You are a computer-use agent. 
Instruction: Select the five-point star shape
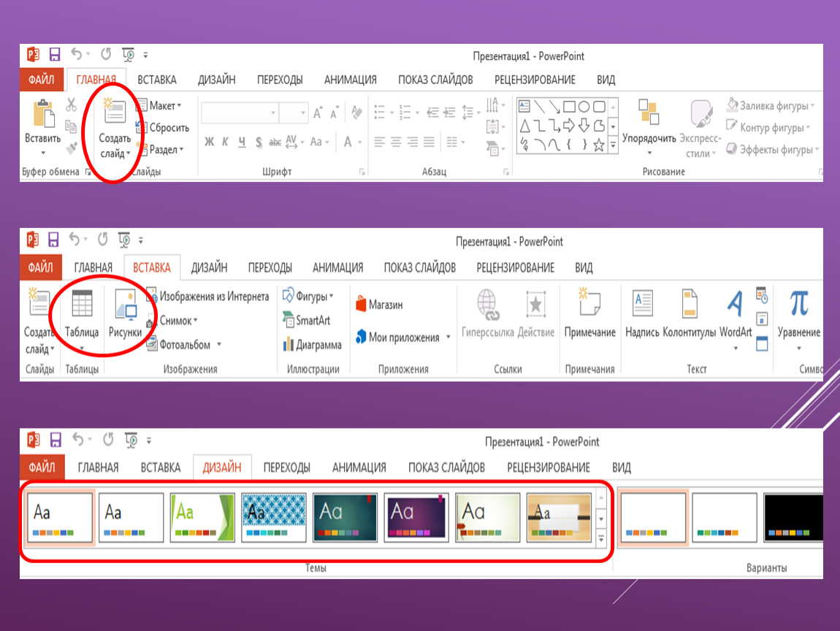pyautogui.click(x=599, y=145)
